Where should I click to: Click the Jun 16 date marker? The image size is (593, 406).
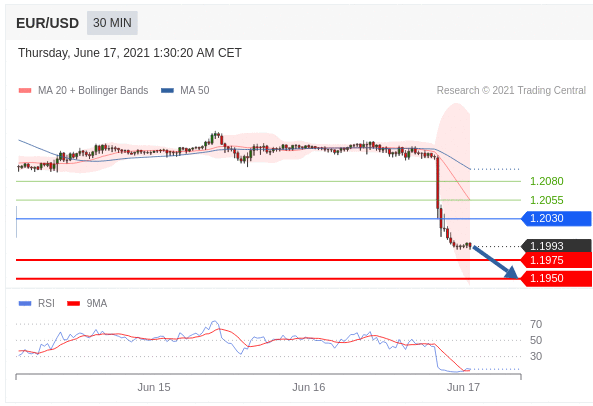tap(309, 387)
